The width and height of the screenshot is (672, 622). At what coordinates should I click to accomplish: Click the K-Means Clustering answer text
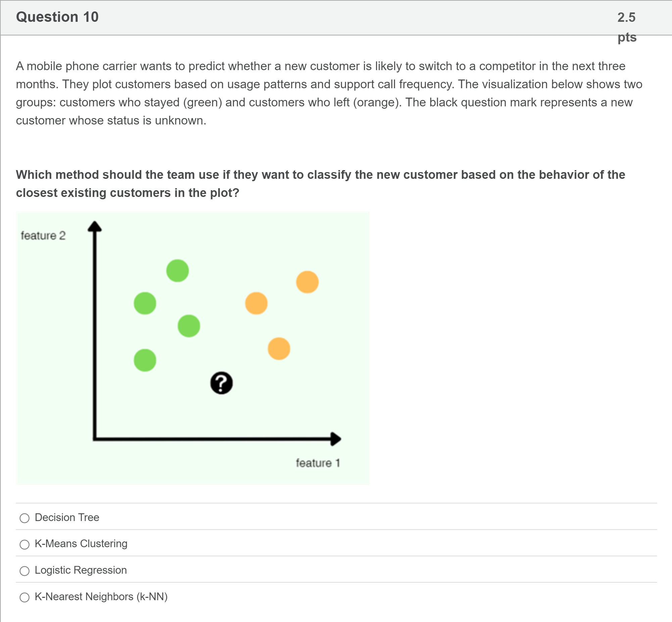click(81, 543)
